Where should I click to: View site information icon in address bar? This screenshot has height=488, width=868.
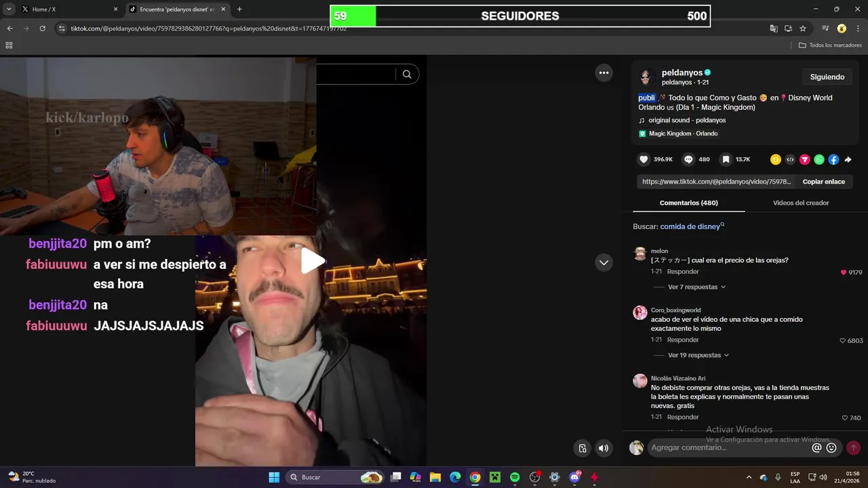(62, 28)
